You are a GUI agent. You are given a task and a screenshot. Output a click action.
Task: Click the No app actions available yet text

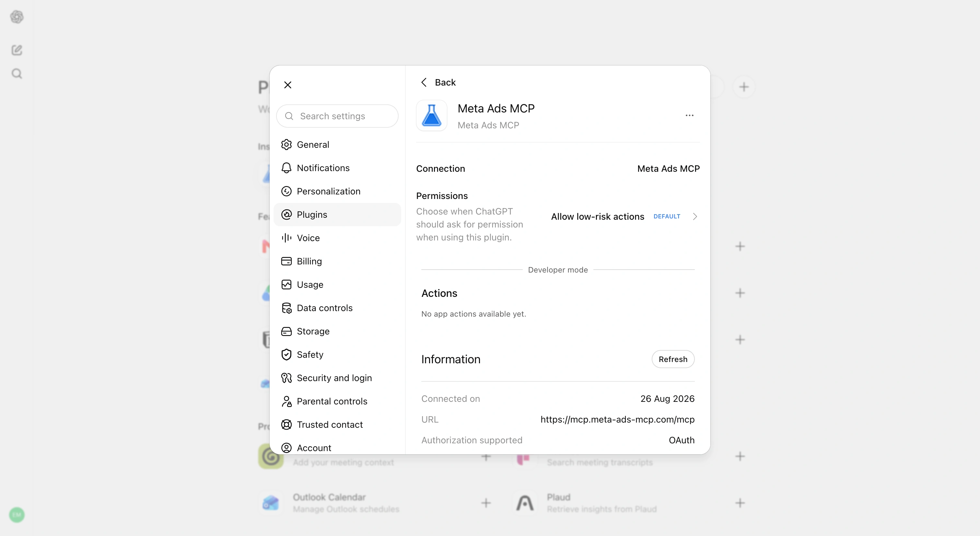coord(474,314)
